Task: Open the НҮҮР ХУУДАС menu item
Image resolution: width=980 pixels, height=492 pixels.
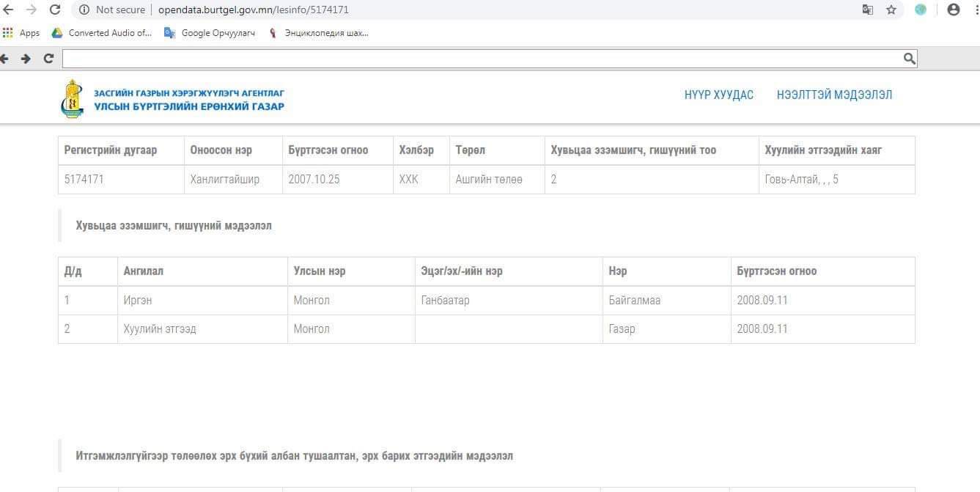Action: [718, 95]
